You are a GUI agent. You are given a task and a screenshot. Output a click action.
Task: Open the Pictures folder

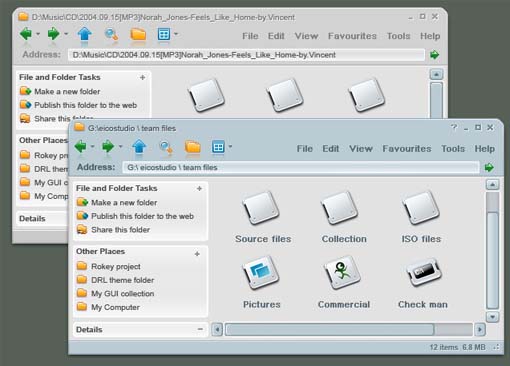point(261,272)
